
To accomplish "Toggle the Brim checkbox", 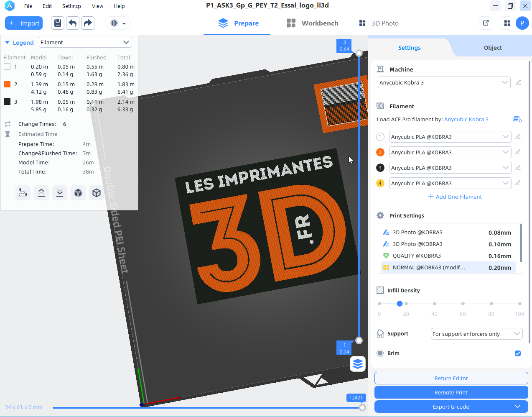I will (x=518, y=353).
